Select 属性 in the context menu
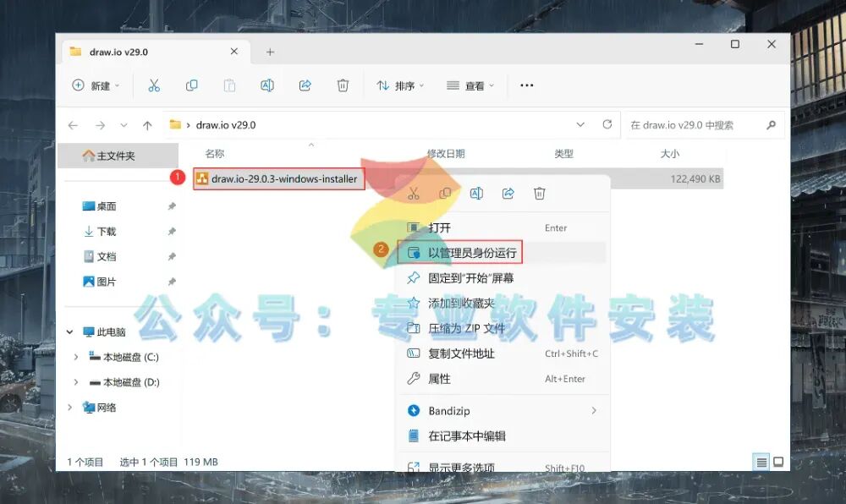The image size is (846, 504). click(504, 379)
